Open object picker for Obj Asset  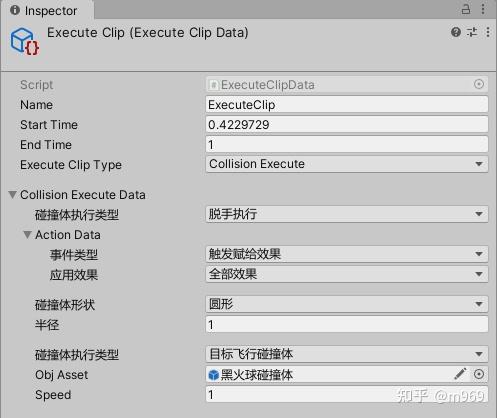pos(479,374)
